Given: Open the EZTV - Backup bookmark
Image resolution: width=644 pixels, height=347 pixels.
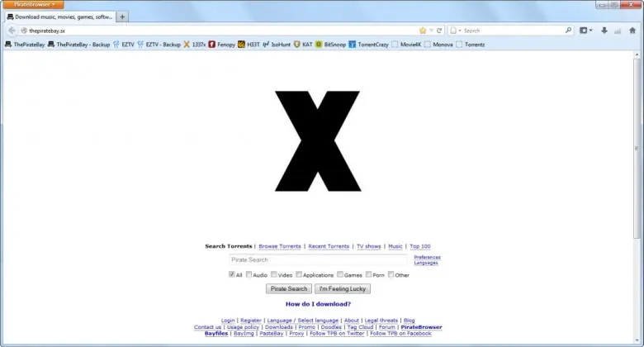Looking at the screenshot, I should click(x=159, y=45).
